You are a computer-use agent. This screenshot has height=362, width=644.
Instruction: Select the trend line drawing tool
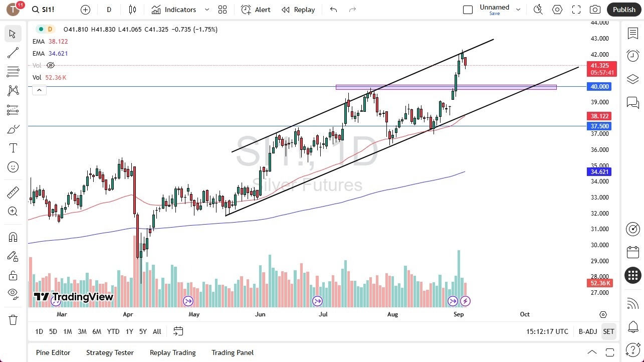click(13, 53)
